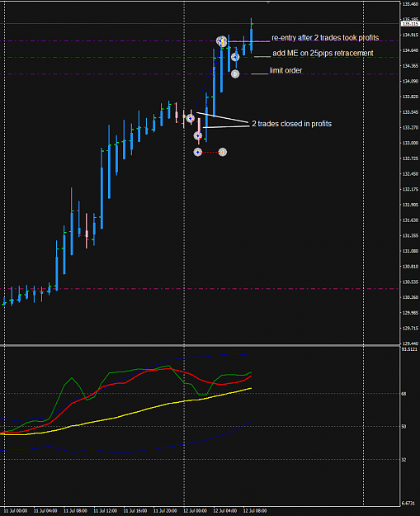
Task: Click price level 129.985 on the scale
Action: pyautogui.click(x=410, y=313)
